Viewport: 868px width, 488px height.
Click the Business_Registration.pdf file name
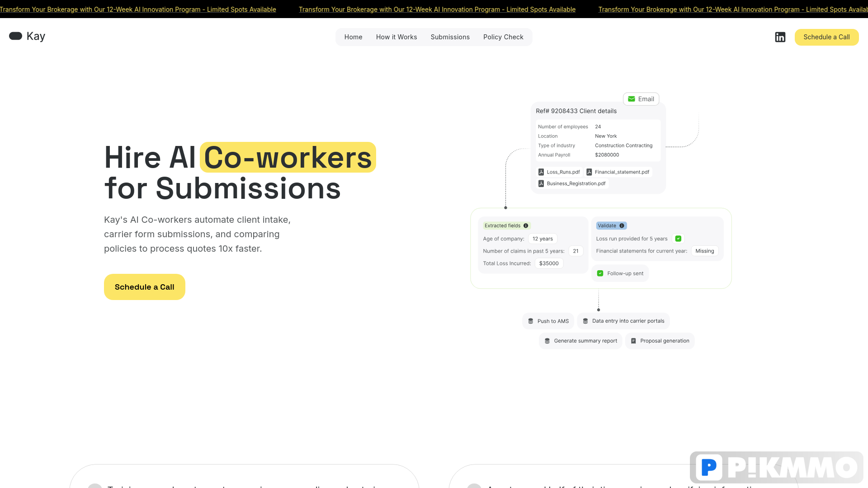click(576, 183)
